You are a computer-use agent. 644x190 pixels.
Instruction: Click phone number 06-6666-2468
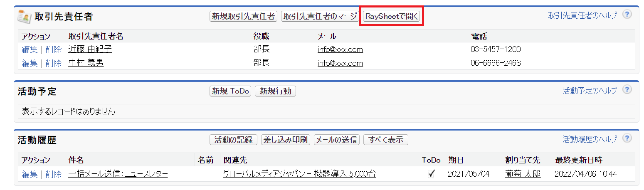tap(496, 63)
